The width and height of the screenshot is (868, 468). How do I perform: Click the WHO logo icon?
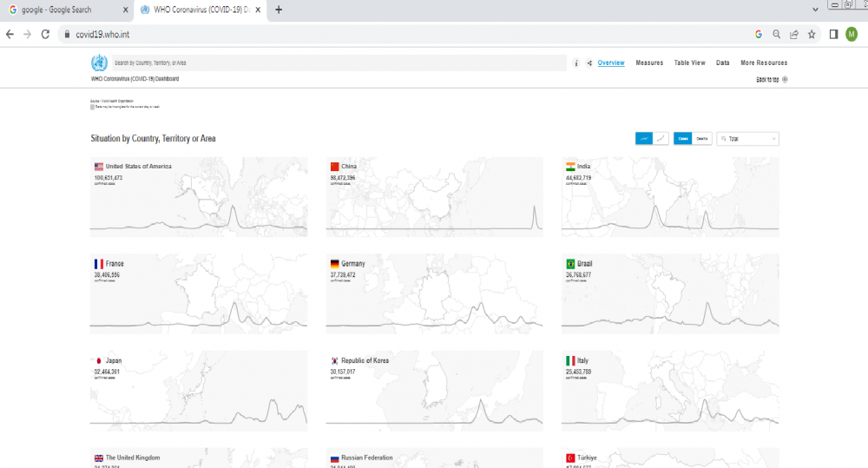pos(99,63)
